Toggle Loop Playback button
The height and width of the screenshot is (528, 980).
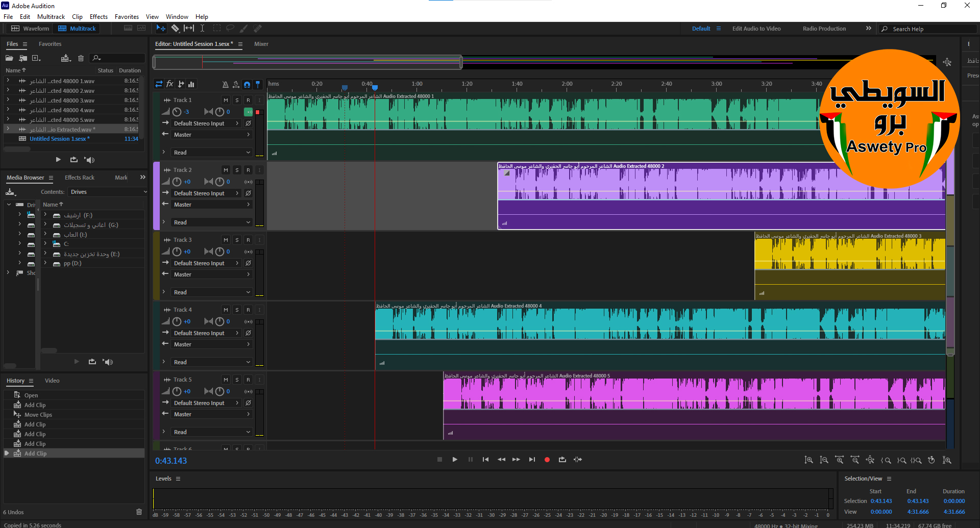pyautogui.click(x=562, y=460)
